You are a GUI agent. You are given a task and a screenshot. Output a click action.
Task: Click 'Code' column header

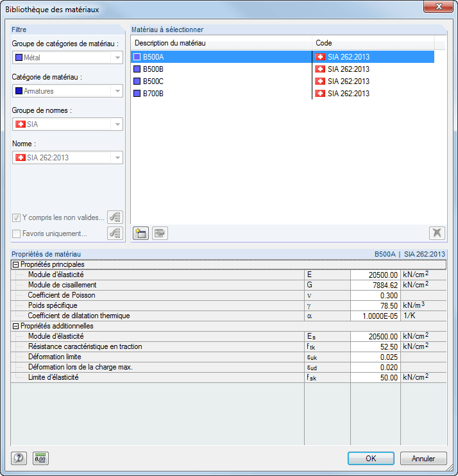(x=373, y=43)
